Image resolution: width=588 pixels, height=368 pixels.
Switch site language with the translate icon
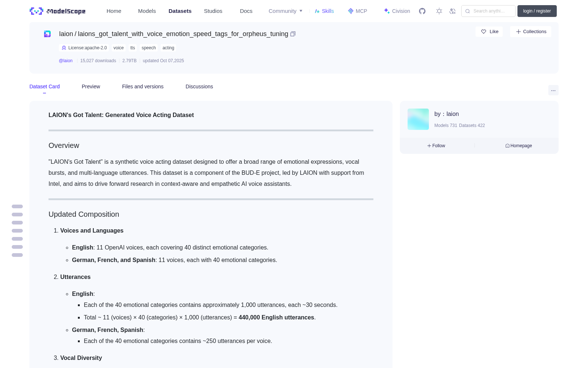pos(452,11)
